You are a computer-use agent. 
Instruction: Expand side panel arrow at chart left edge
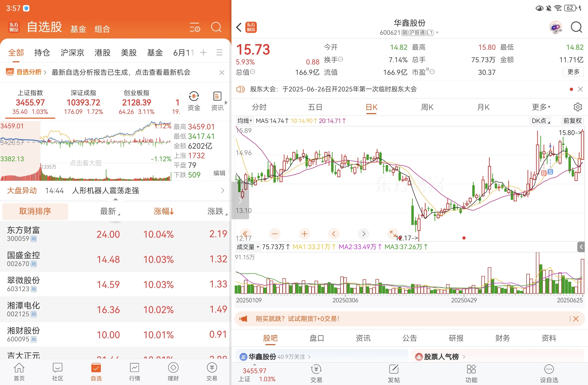click(x=240, y=200)
